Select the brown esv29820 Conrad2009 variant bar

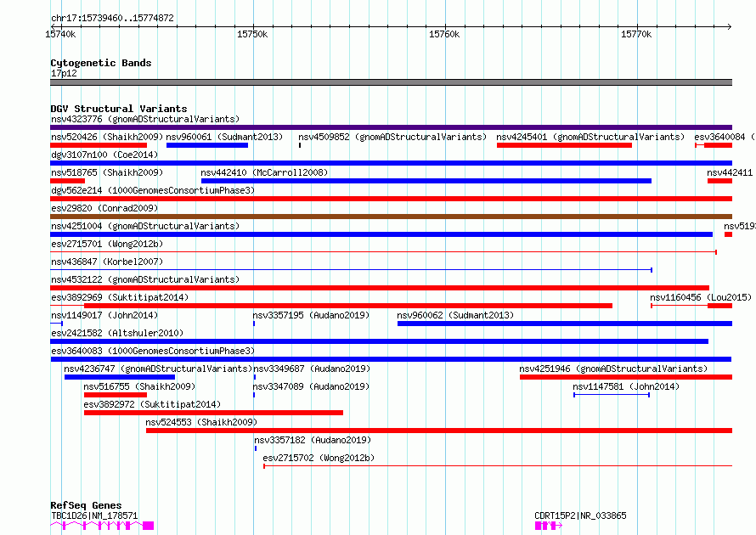click(391, 217)
